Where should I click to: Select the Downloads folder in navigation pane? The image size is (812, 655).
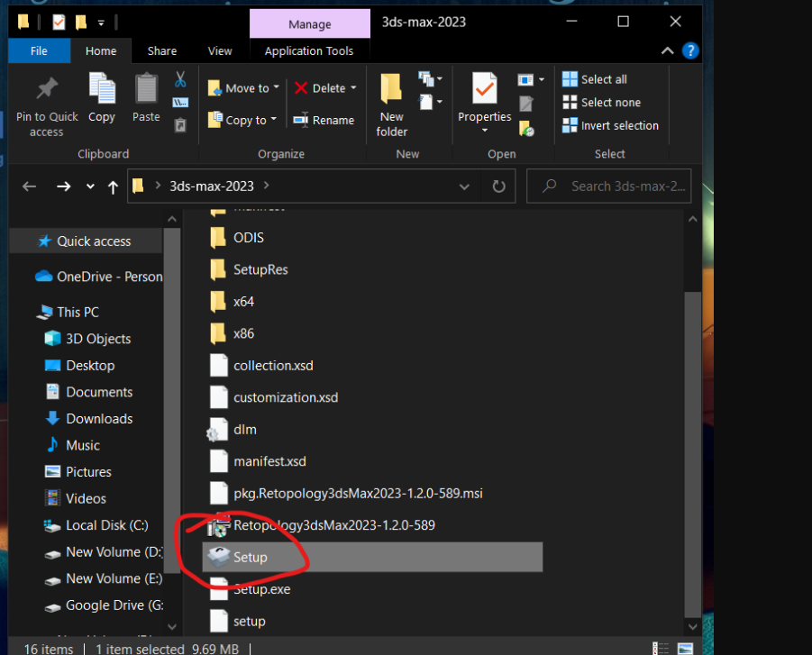click(98, 419)
